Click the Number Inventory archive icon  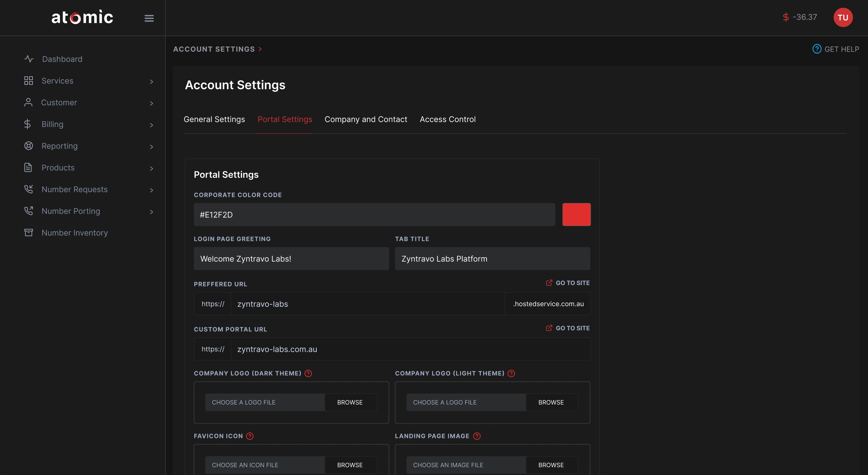coord(28,233)
